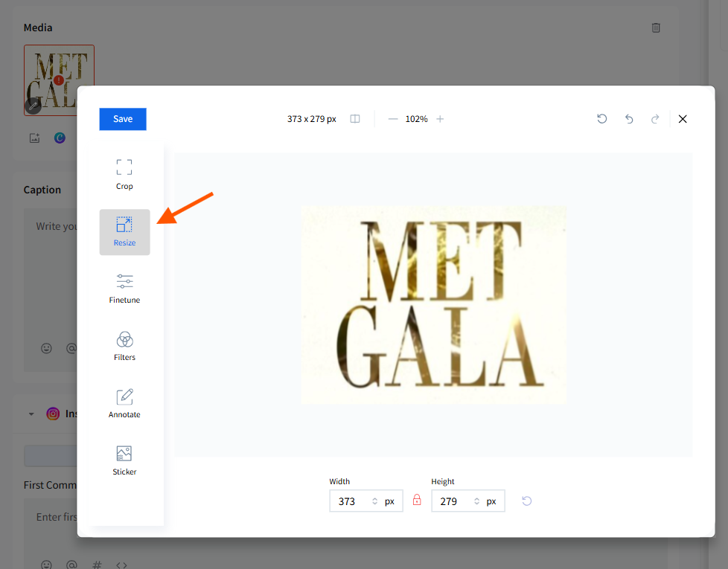Close the image editor dialog
Screen dimensions: 728x569
683,119
